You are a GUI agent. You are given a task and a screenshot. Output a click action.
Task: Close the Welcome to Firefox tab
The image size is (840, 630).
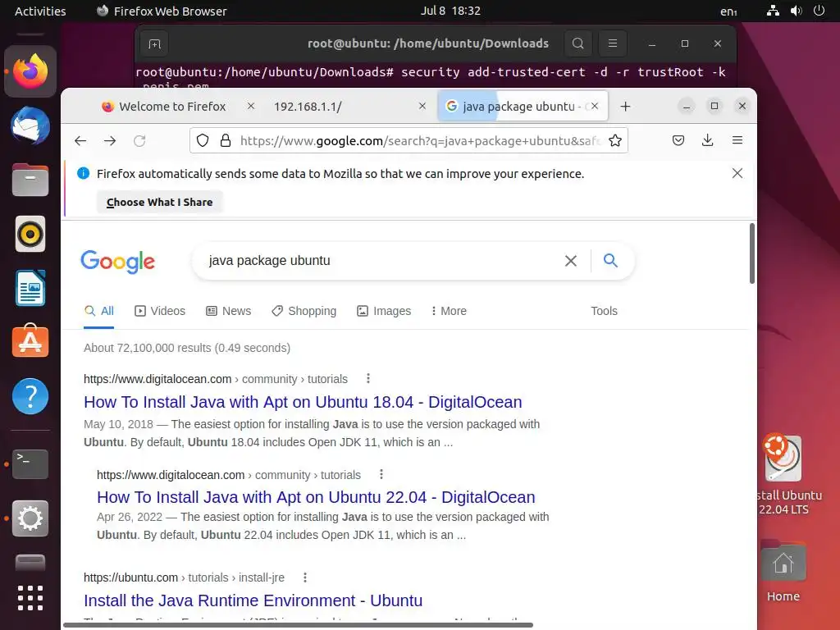(x=251, y=106)
